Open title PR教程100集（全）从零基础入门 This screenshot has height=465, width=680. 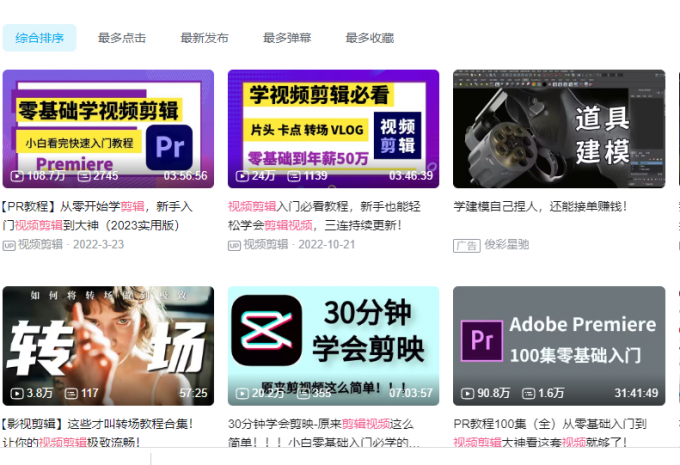[550, 432]
